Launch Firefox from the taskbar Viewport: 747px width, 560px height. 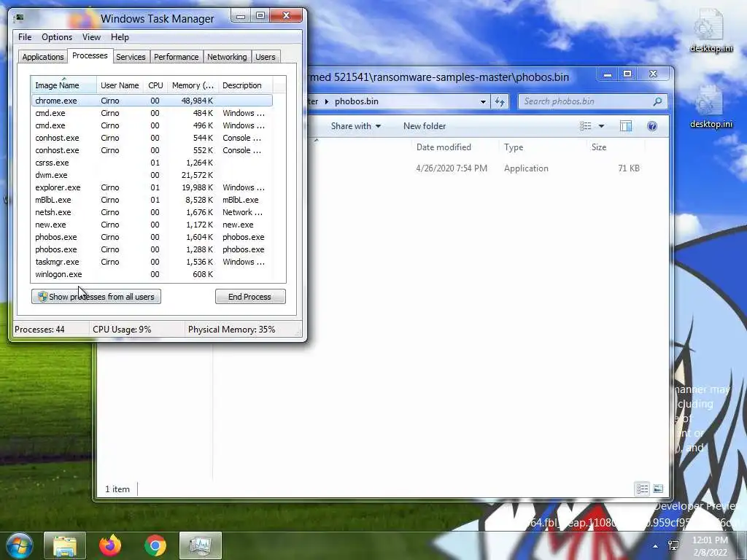point(110,545)
